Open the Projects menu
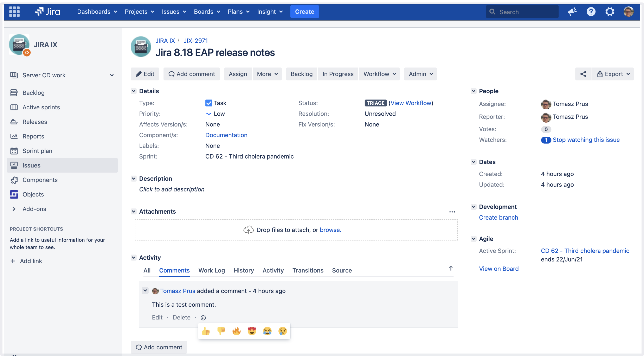This screenshot has height=356, width=644. pyautogui.click(x=140, y=12)
